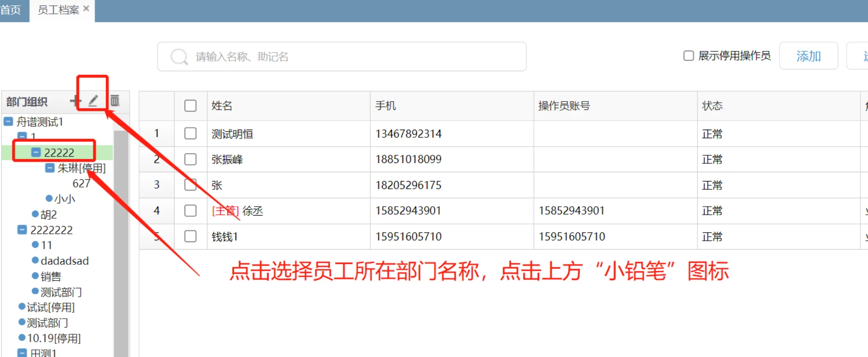Open the 员工档案 tab
This screenshot has width=868, height=357.
tap(58, 10)
